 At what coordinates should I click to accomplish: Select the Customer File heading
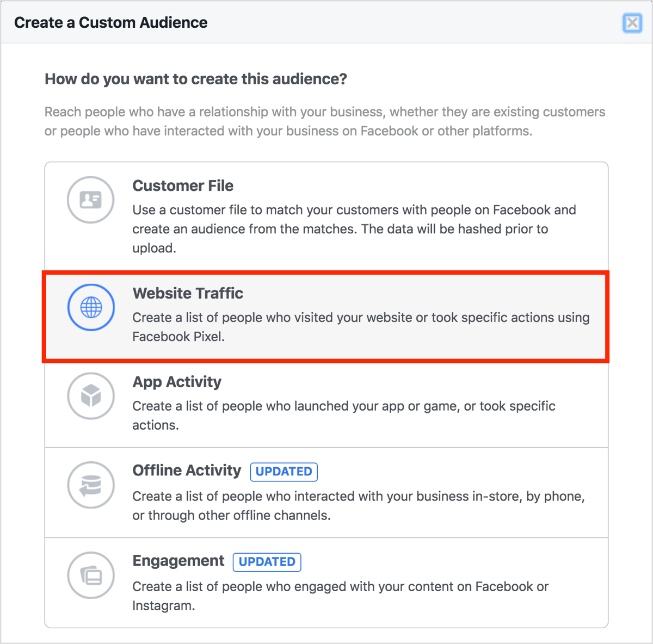[x=183, y=186]
